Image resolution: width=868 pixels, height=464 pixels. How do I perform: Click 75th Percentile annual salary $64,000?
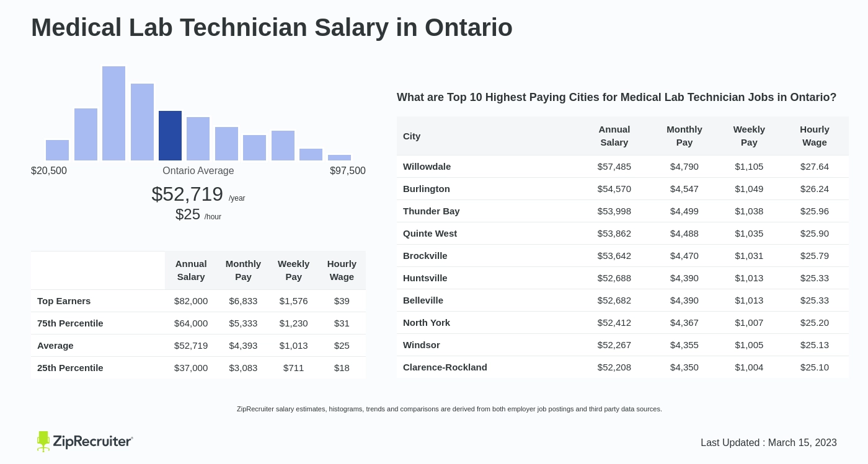click(x=191, y=323)
